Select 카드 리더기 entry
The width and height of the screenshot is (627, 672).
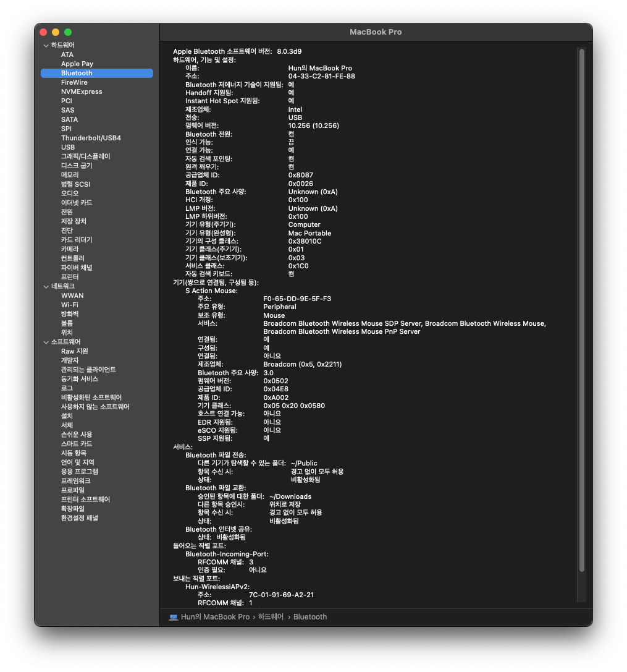point(76,240)
